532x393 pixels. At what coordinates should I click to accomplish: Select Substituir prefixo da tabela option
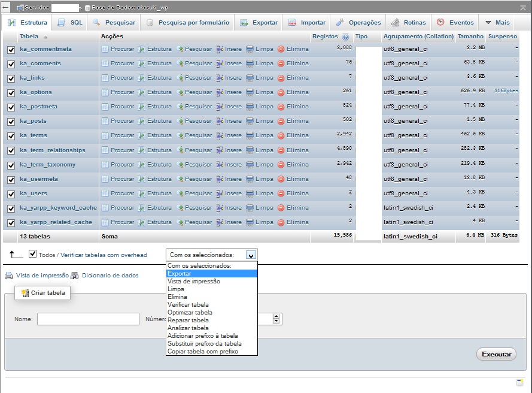point(212,343)
